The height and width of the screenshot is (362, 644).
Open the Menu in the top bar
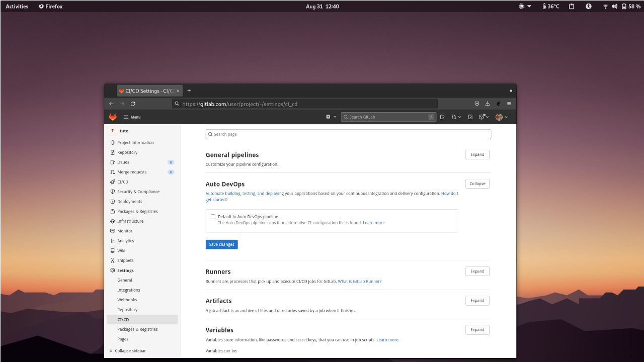(131, 117)
